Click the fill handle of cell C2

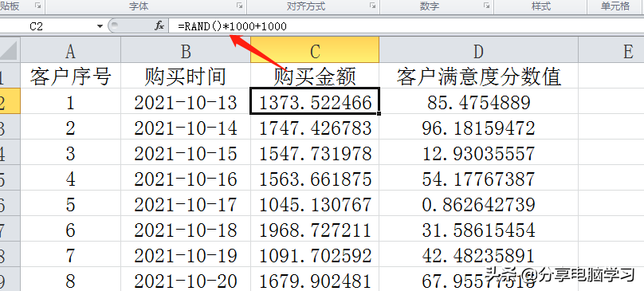[x=379, y=113]
